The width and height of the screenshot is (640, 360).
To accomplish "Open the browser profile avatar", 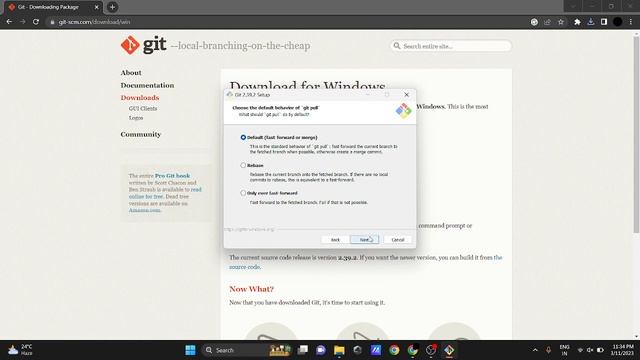I will [618, 22].
